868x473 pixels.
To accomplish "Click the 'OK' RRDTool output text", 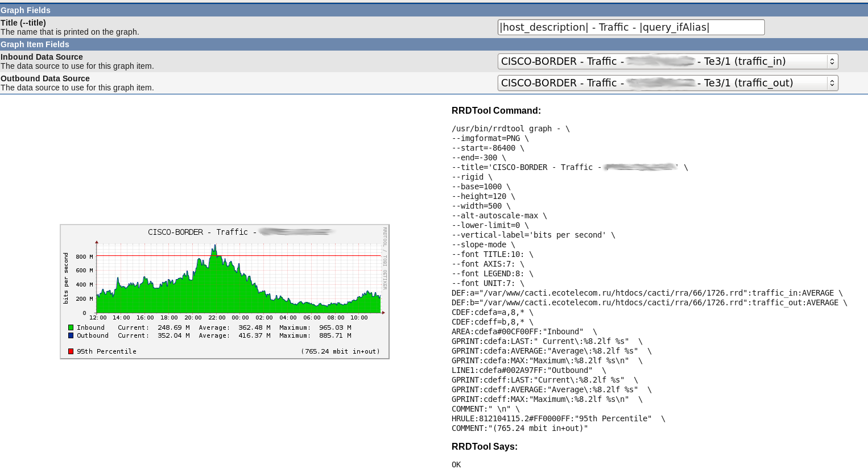I will (x=456, y=464).
